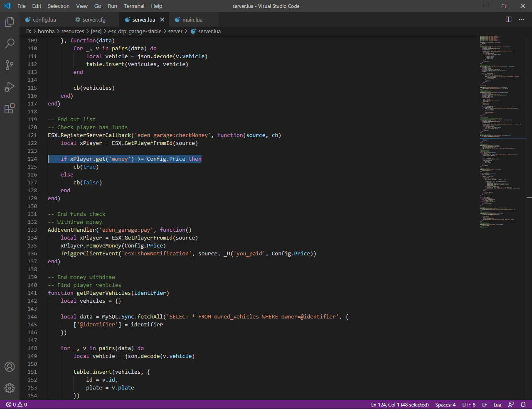
Task: Select the active server.lua tab
Action: (x=144, y=20)
